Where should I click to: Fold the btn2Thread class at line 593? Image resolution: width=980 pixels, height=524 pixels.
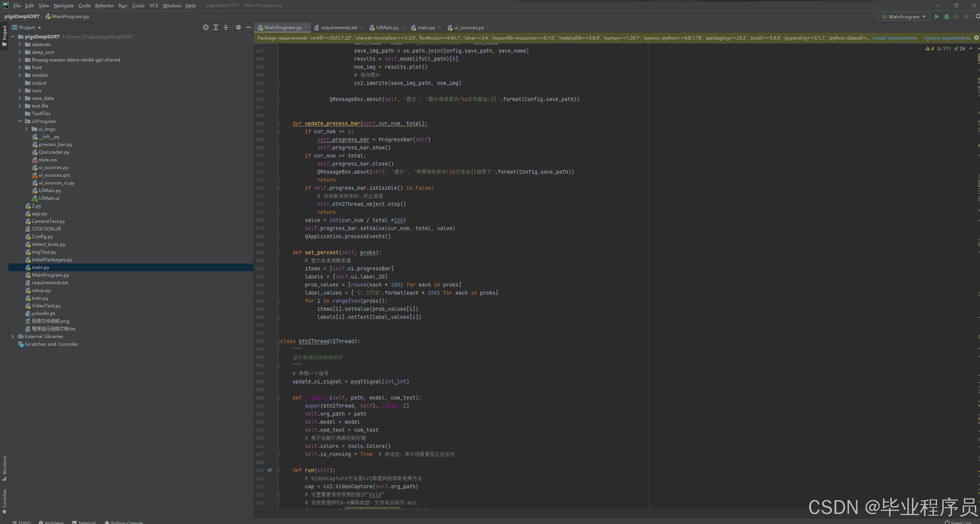click(x=278, y=342)
